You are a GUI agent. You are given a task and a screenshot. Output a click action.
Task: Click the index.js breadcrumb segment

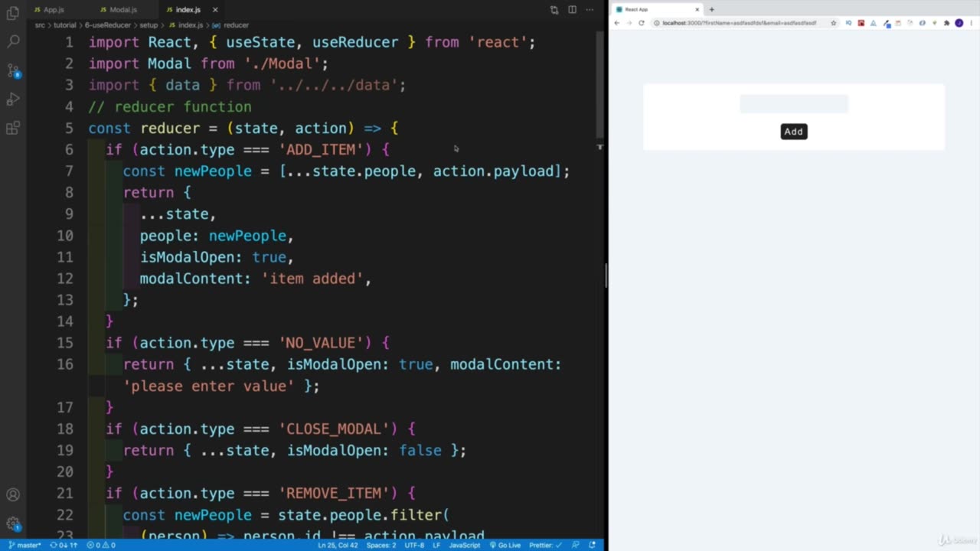point(186,25)
